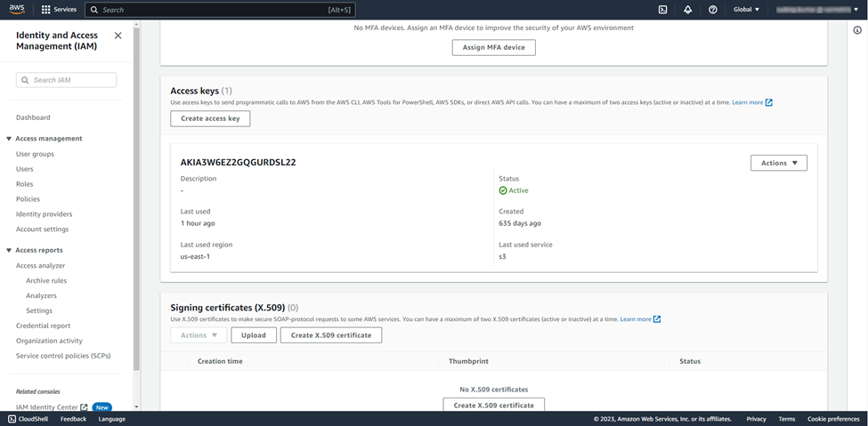Open Language selector in footer
The width and height of the screenshot is (868, 426).
112,419
